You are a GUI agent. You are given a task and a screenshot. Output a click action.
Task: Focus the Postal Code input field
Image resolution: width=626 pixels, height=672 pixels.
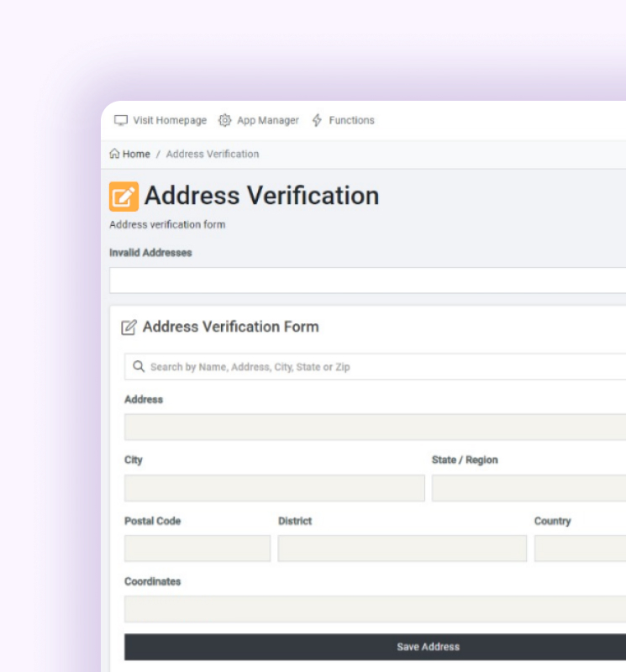pos(197,549)
